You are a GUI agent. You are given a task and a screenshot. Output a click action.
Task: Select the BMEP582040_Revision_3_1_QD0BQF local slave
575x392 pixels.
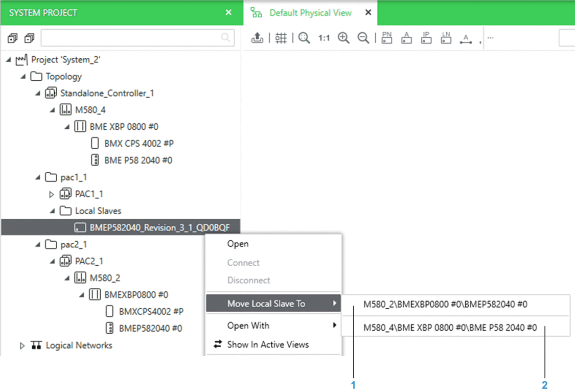click(x=121, y=227)
